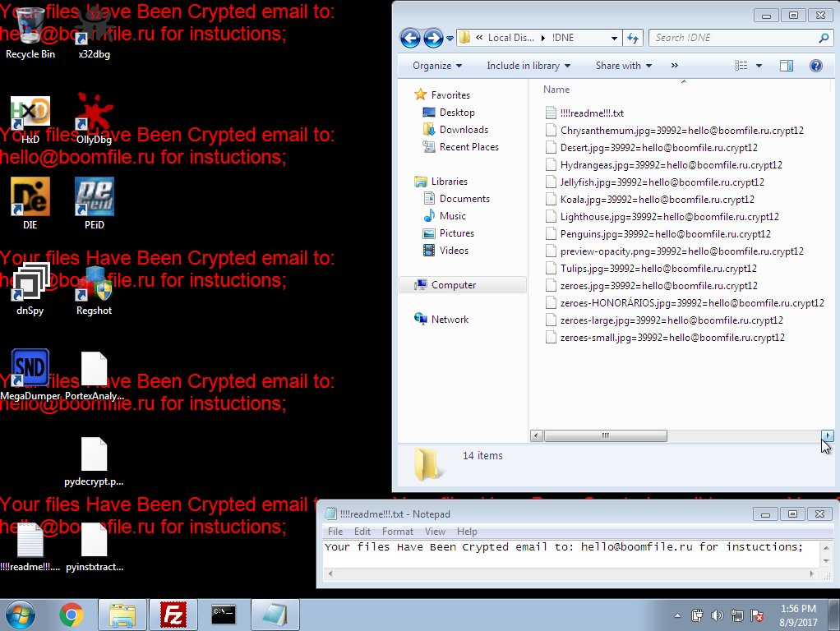
Task: Click the Windows Start button
Action: click(x=21, y=615)
